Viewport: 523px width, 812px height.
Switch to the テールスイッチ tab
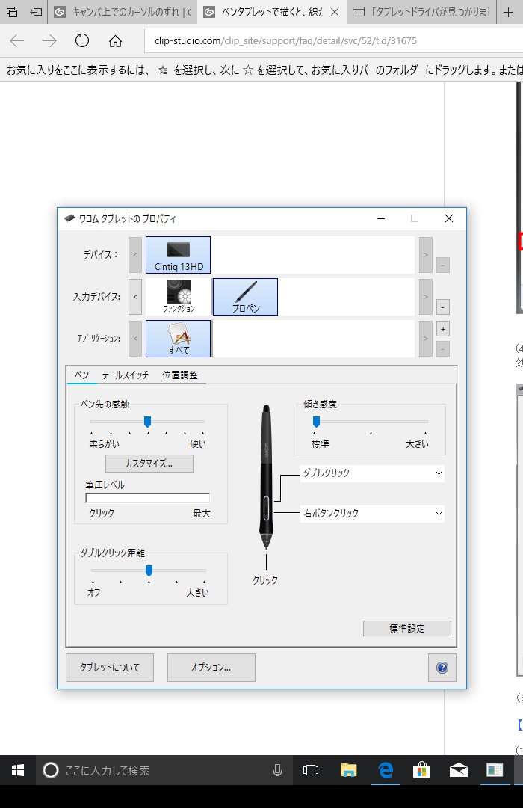pyautogui.click(x=126, y=375)
